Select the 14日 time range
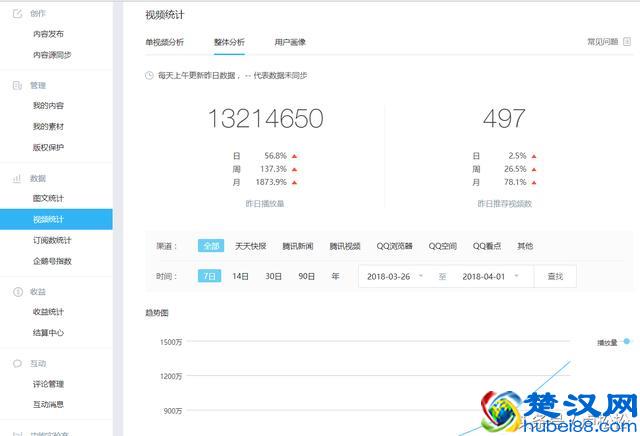This screenshot has height=436, width=640. coord(240,276)
